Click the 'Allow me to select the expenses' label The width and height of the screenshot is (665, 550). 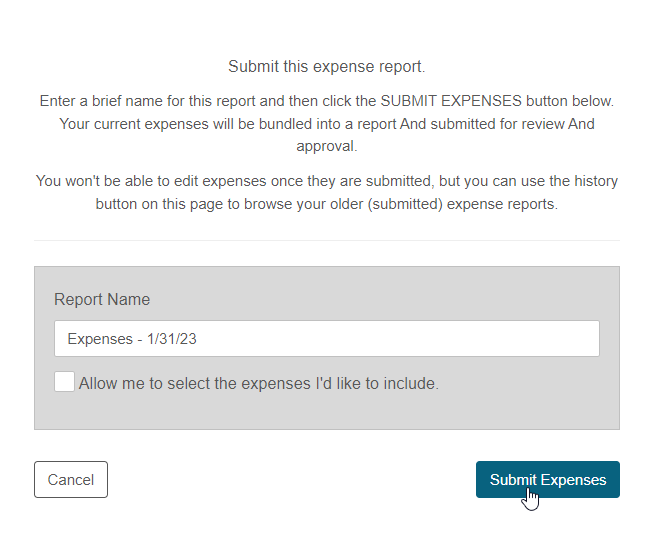(x=259, y=383)
